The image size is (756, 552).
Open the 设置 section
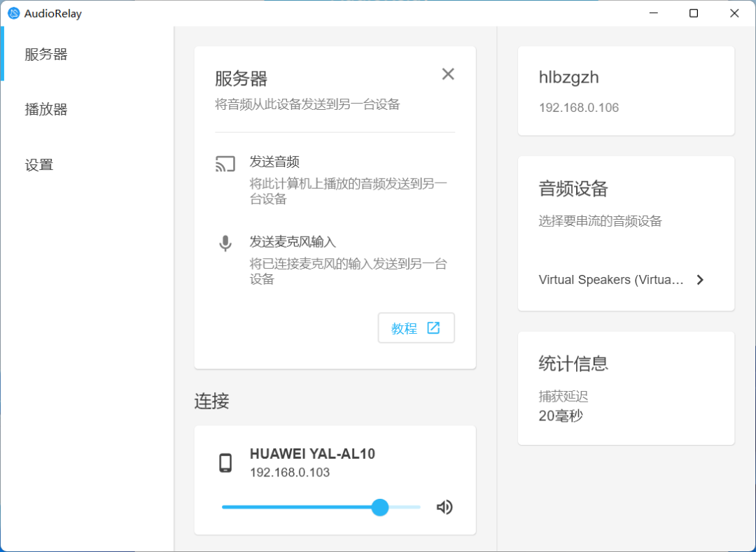point(39,165)
